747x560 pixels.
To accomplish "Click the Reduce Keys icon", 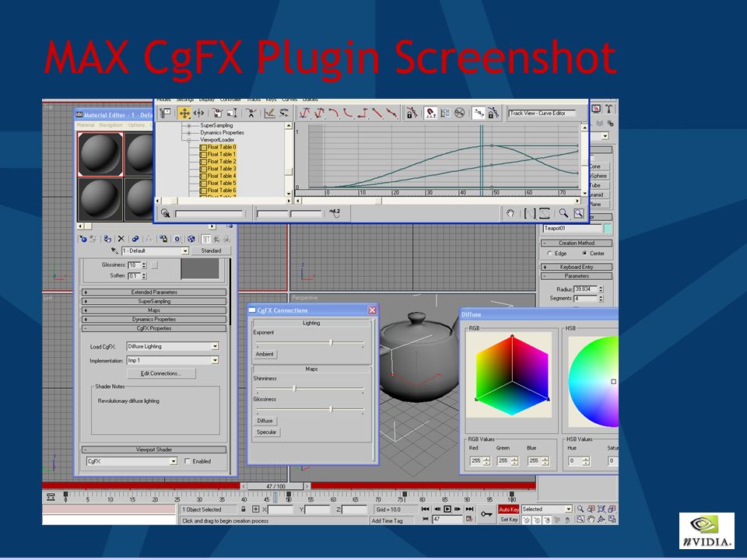I will click(285, 114).
